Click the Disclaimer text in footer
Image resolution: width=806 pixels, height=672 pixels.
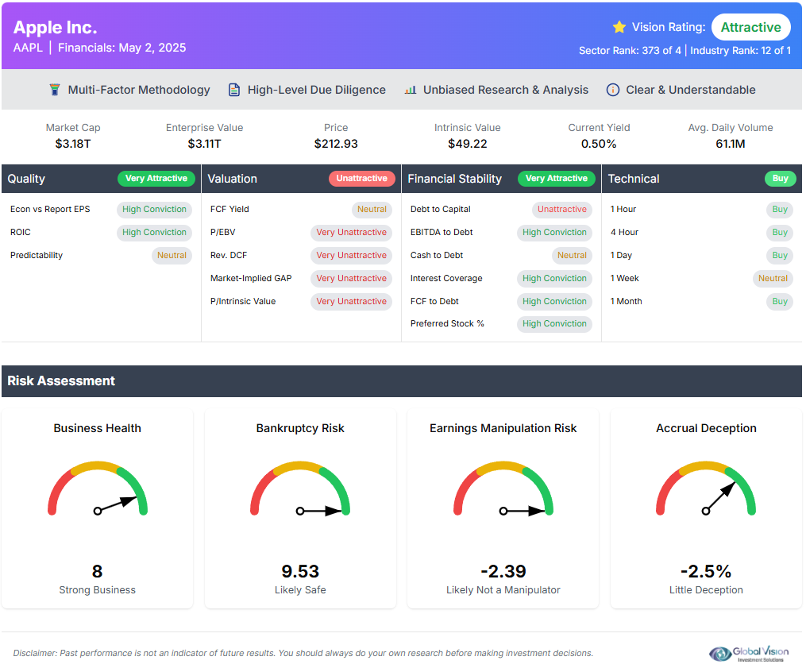click(x=303, y=654)
